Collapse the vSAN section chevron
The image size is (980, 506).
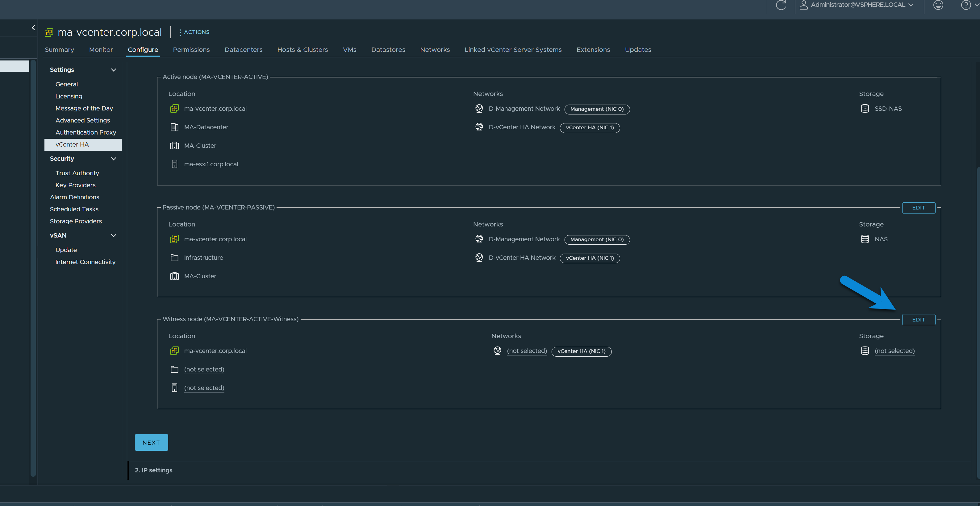113,236
